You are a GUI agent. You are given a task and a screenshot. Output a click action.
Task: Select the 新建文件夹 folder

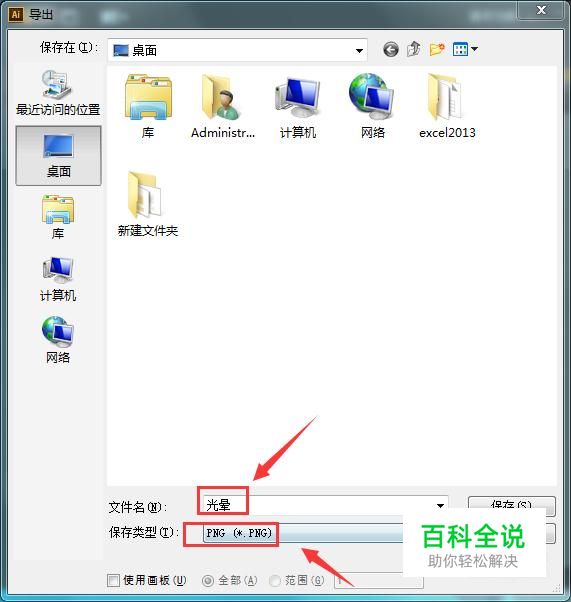[x=148, y=204]
